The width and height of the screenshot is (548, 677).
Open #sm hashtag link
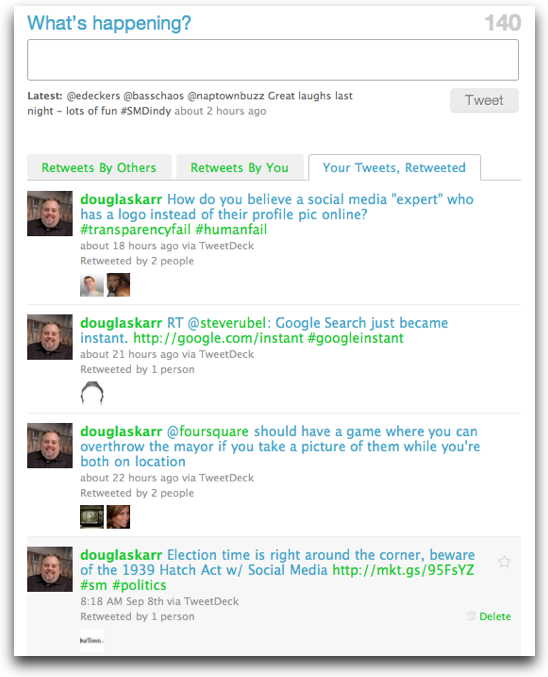tap(93, 585)
